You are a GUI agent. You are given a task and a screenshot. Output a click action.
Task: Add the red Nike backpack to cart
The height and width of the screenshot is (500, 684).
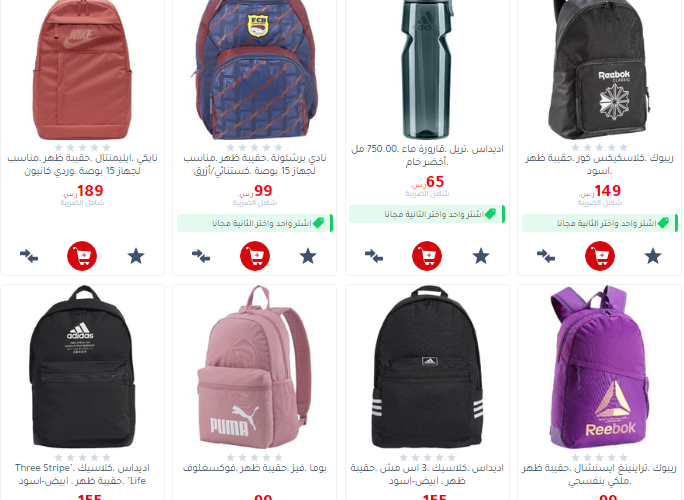[x=82, y=256]
